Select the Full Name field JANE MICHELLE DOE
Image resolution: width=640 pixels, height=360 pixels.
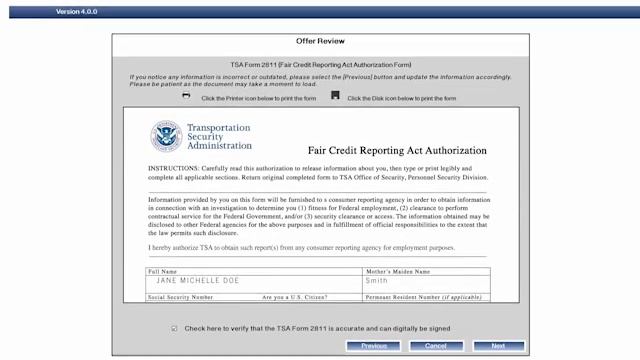tap(254, 284)
